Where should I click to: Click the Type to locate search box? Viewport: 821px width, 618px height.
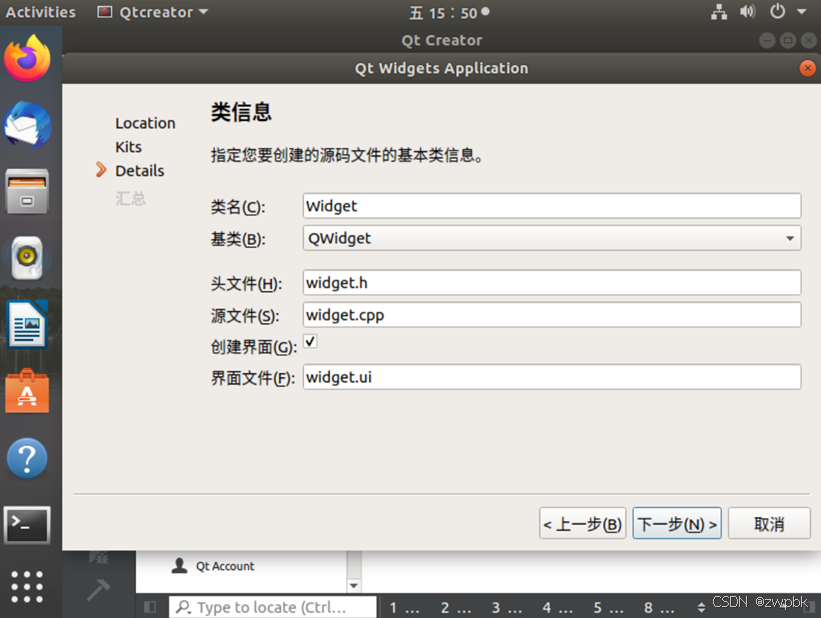[272, 607]
